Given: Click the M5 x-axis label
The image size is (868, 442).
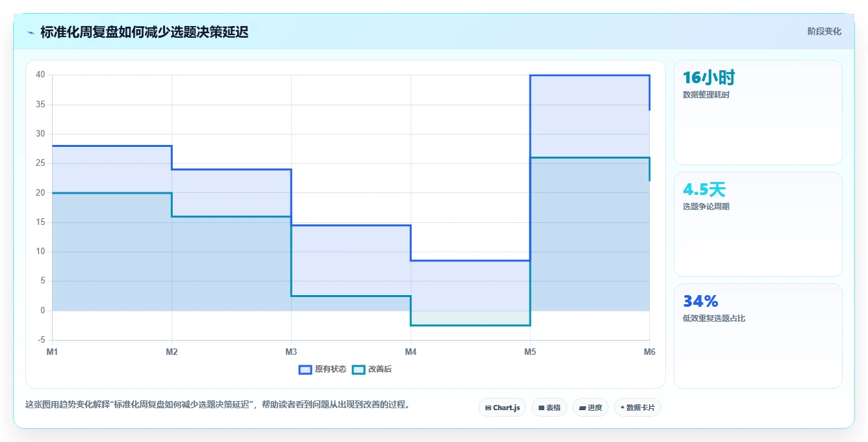Looking at the screenshot, I should tap(530, 352).
